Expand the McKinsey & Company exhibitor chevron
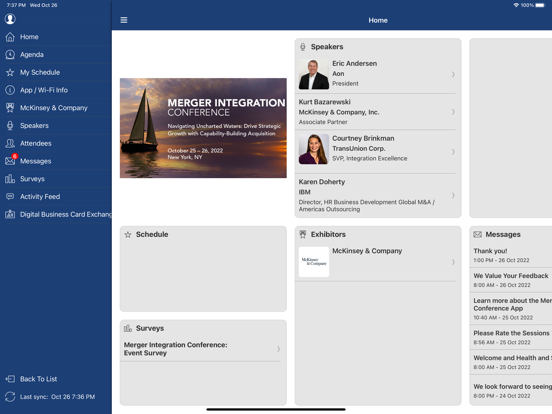Image resolution: width=552 pixels, height=414 pixels. tap(453, 262)
